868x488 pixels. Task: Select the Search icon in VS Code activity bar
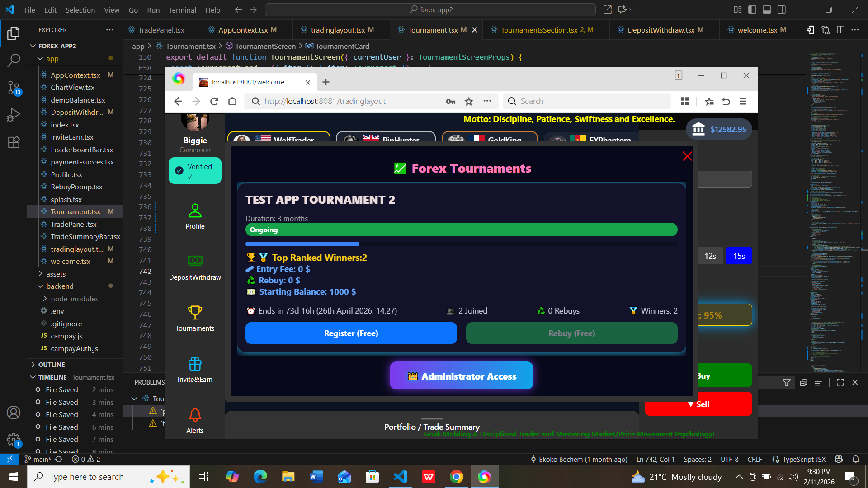(14, 60)
